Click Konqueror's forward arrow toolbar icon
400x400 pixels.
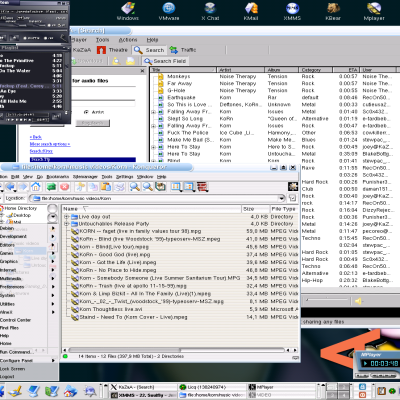(23, 187)
